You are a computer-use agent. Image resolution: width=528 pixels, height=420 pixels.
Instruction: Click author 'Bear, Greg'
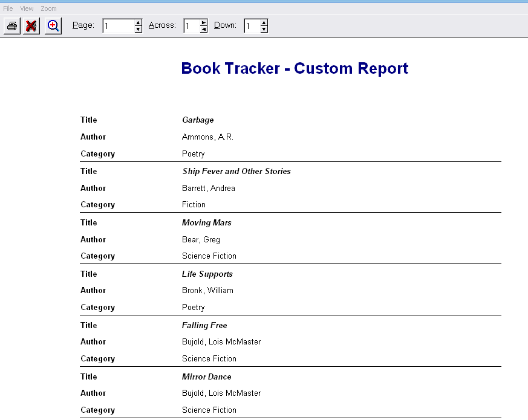[201, 240]
